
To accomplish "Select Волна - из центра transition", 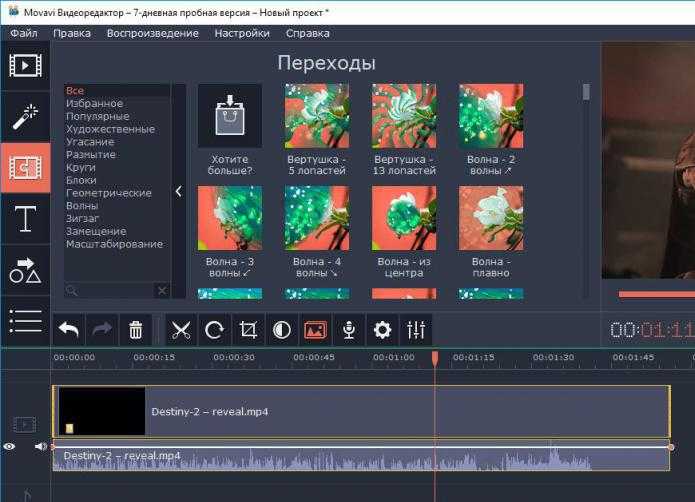I will pyautogui.click(x=404, y=218).
